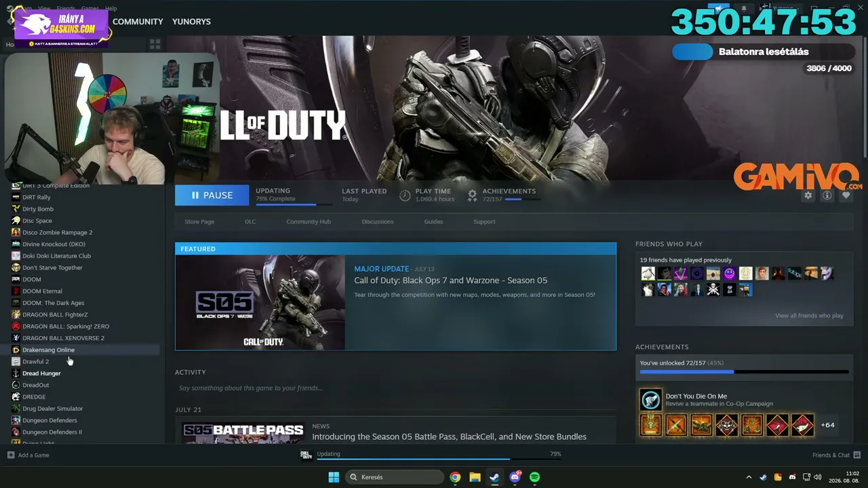Select DOOM Eternal in library
The height and width of the screenshot is (488, 868).
coord(42,291)
